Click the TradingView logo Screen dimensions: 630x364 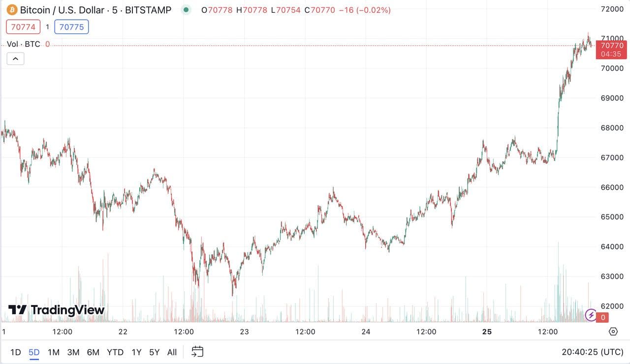click(x=56, y=310)
